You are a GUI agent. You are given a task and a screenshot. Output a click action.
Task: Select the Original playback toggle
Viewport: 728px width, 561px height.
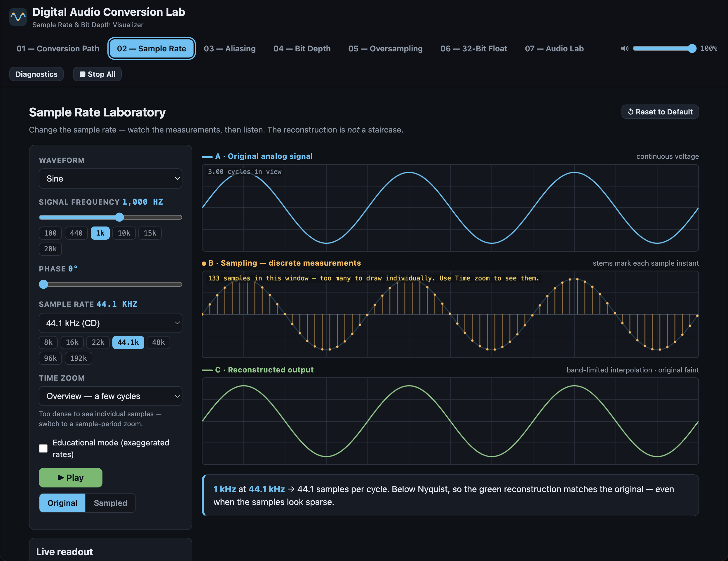point(62,503)
